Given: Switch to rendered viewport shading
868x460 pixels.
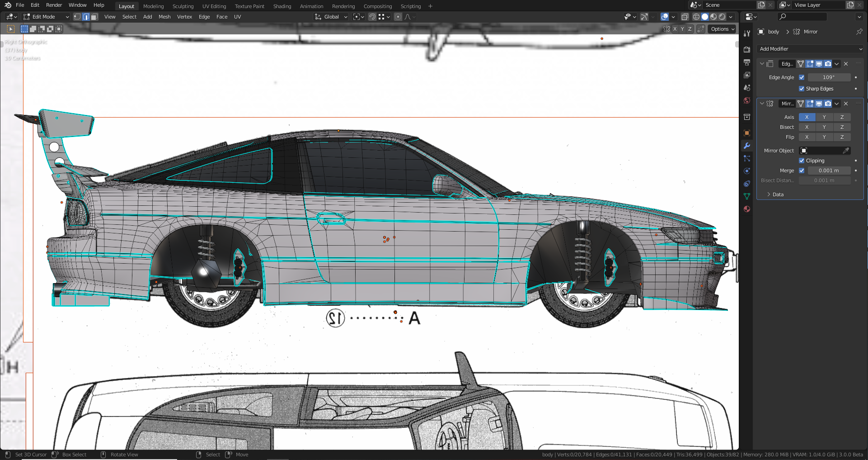Looking at the screenshot, I should 722,17.
